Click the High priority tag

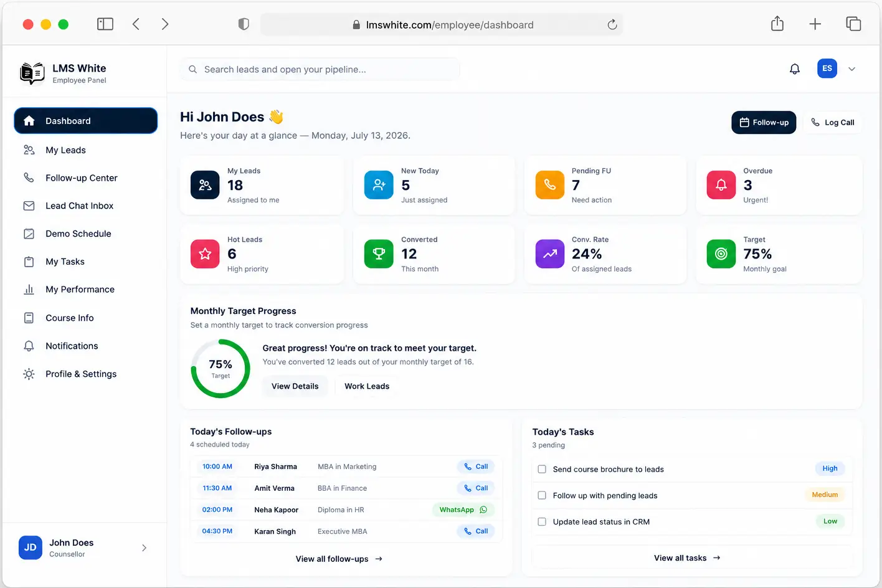830,468
